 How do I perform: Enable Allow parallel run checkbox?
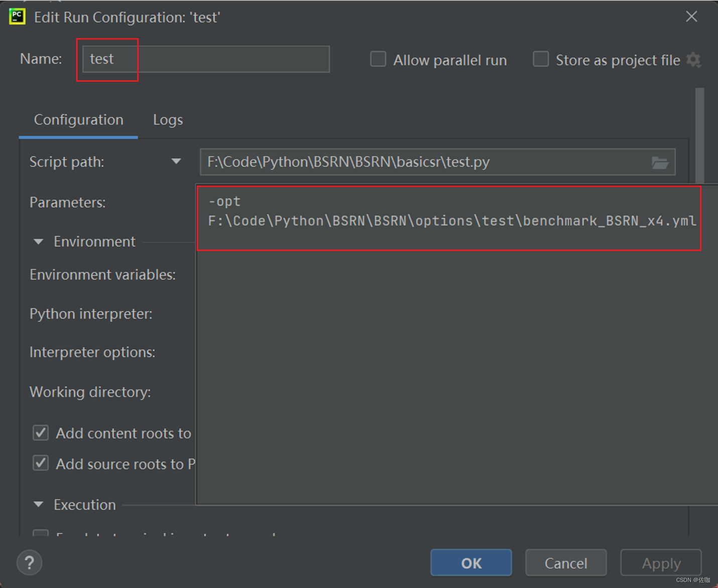(378, 59)
